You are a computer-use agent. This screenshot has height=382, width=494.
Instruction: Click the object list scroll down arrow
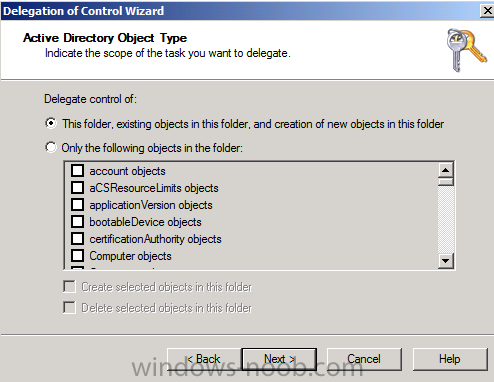pos(446,260)
